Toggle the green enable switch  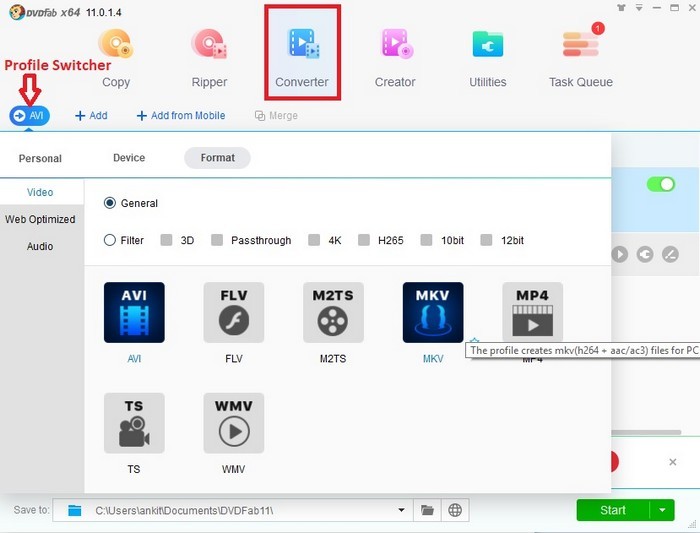click(661, 184)
